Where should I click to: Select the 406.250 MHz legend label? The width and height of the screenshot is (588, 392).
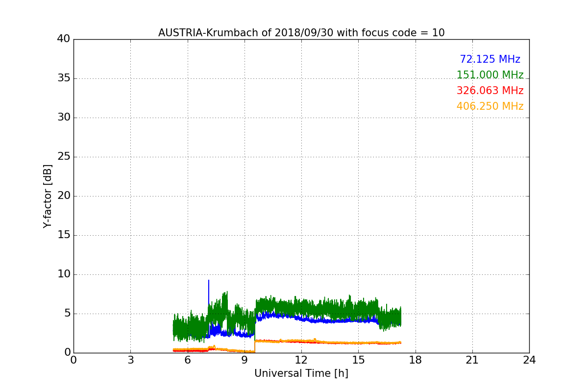coord(490,106)
